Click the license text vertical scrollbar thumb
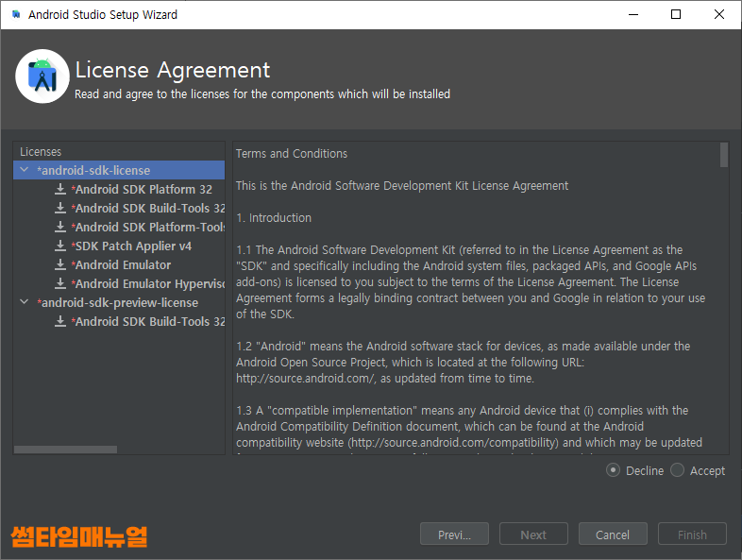 (723, 155)
